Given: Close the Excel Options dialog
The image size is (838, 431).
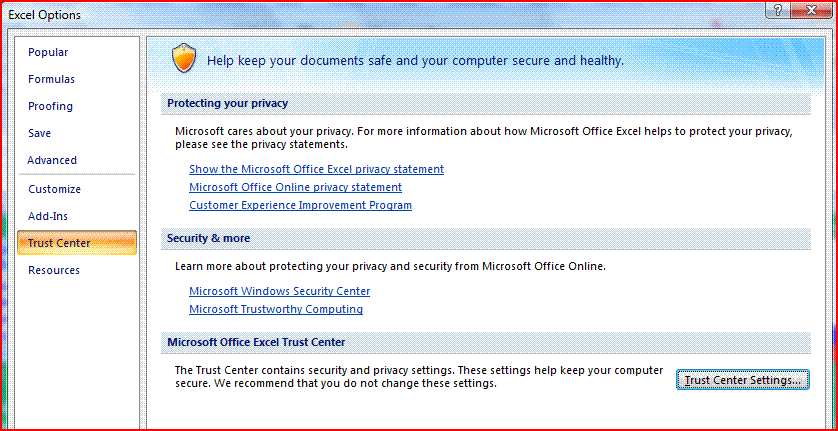Looking at the screenshot, I should (x=810, y=10).
